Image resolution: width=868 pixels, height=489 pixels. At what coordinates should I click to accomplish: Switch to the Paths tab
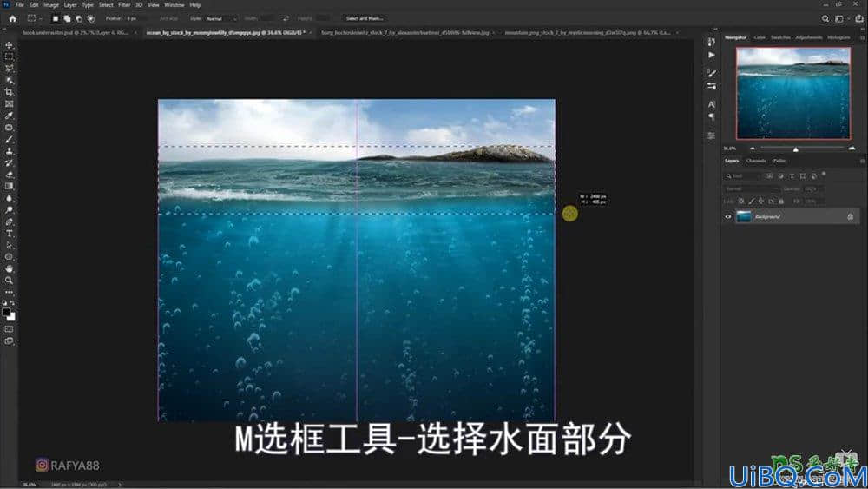point(779,162)
